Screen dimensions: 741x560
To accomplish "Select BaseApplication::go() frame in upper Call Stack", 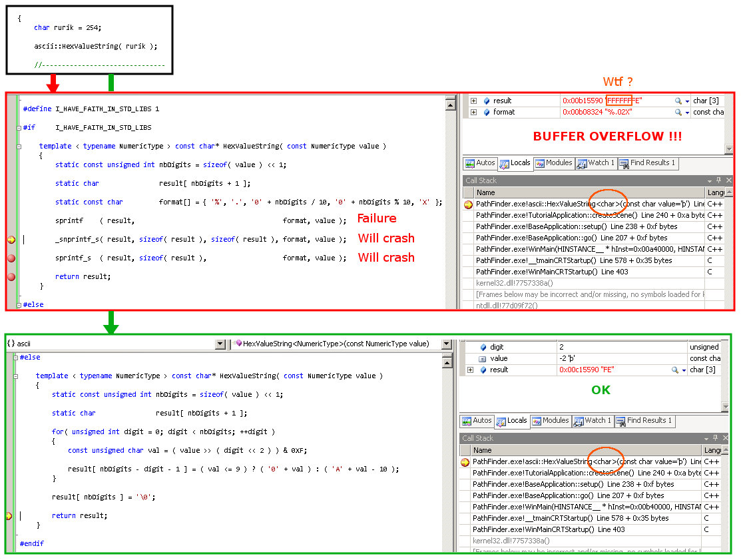I will [589, 238].
